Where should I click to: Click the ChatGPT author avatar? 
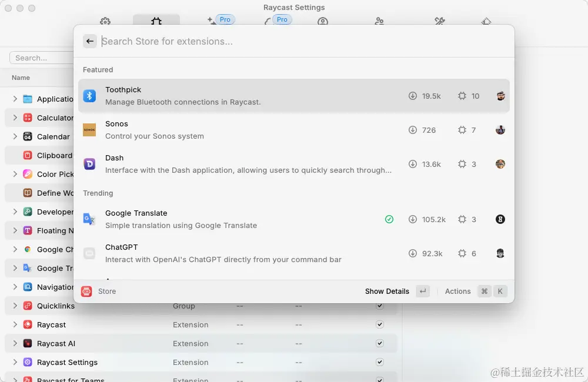click(x=500, y=253)
